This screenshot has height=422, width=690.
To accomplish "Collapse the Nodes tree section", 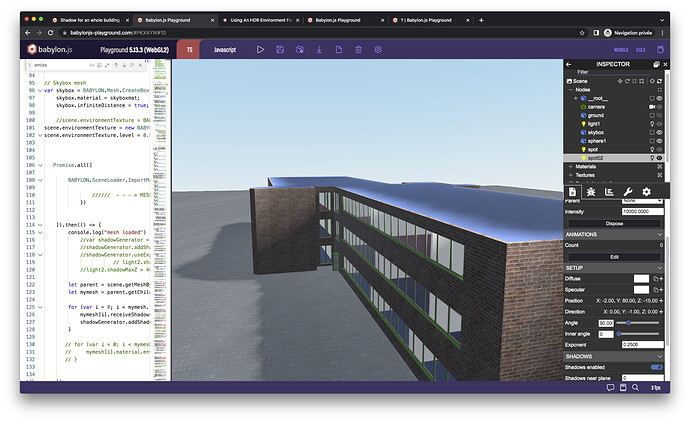I will click(x=571, y=90).
